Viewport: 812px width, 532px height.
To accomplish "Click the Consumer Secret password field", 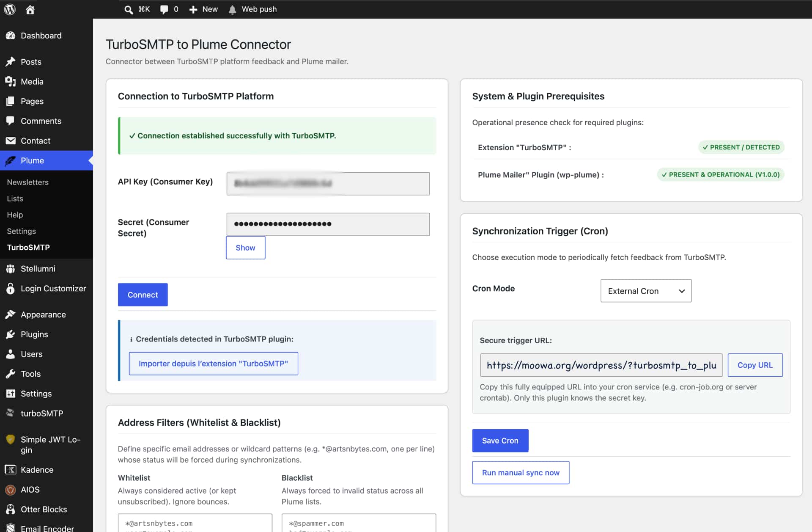I will tap(328, 224).
